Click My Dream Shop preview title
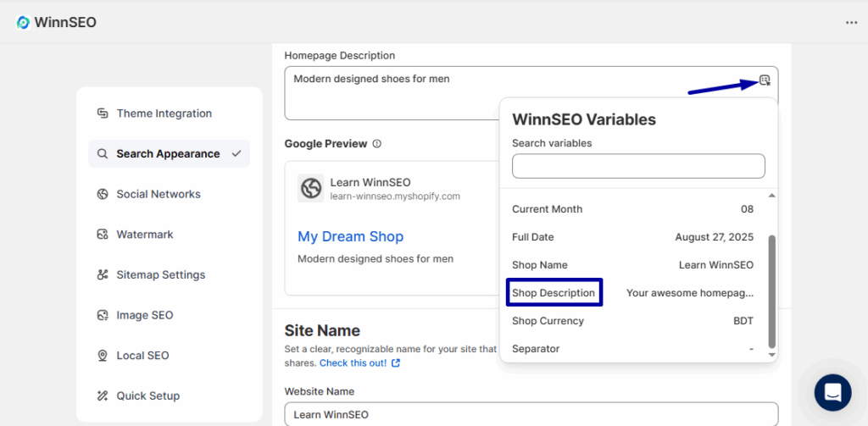Screen dimensions: 868x426 pos(350,237)
